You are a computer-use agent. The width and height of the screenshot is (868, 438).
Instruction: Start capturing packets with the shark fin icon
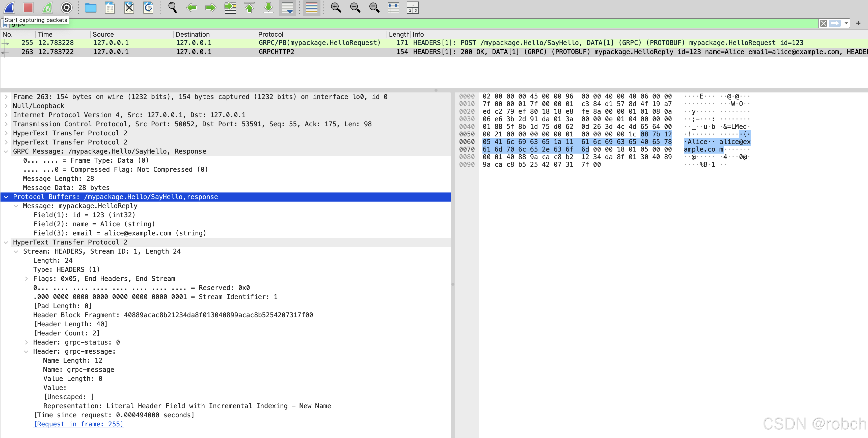pyautogui.click(x=9, y=7)
